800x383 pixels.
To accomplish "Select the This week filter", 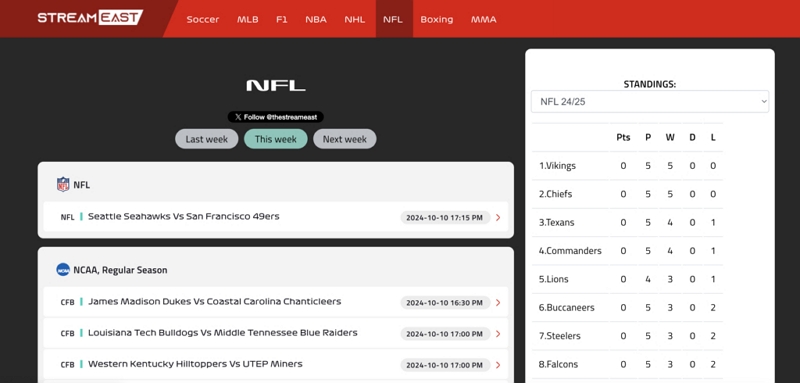I will (276, 139).
